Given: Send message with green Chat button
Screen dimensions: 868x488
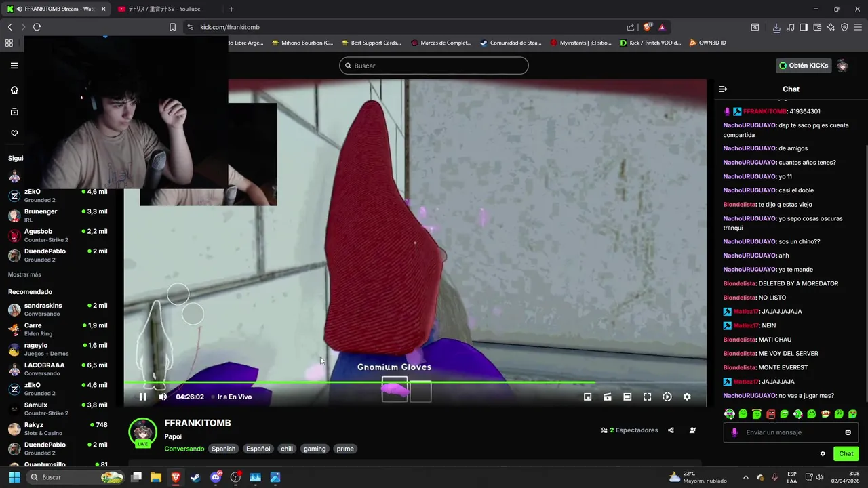Looking at the screenshot, I should (x=846, y=453).
